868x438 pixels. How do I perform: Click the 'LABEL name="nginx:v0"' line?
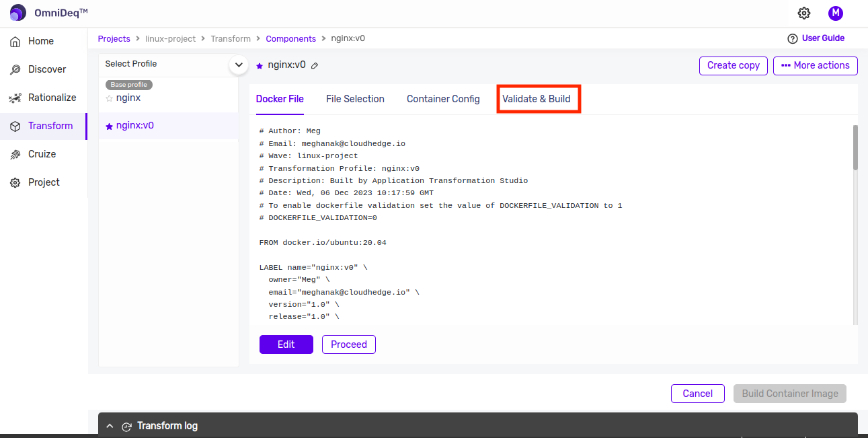point(313,268)
